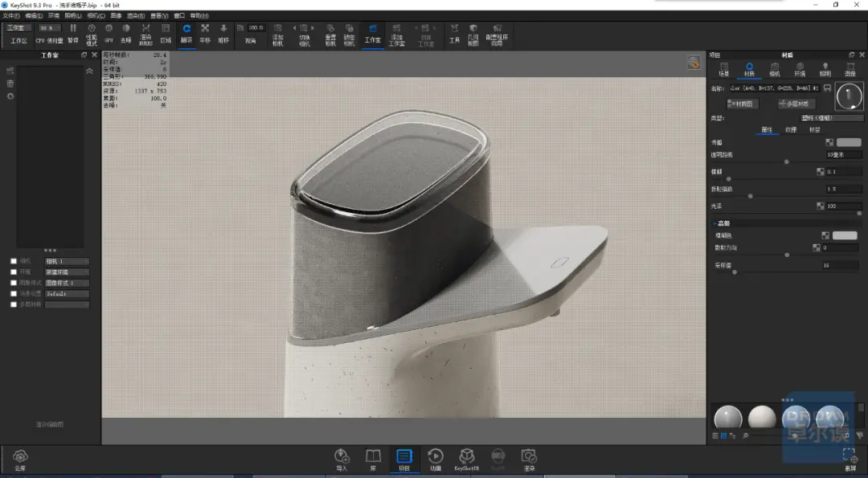Toggle the Denoise (去噪) toolbar icon

click(126, 35)
